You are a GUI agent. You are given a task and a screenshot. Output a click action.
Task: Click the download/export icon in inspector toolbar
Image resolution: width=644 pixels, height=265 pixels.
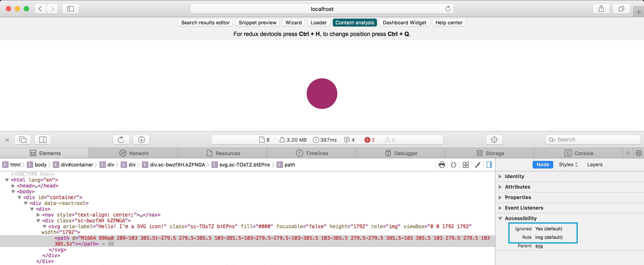coord(141,140)
